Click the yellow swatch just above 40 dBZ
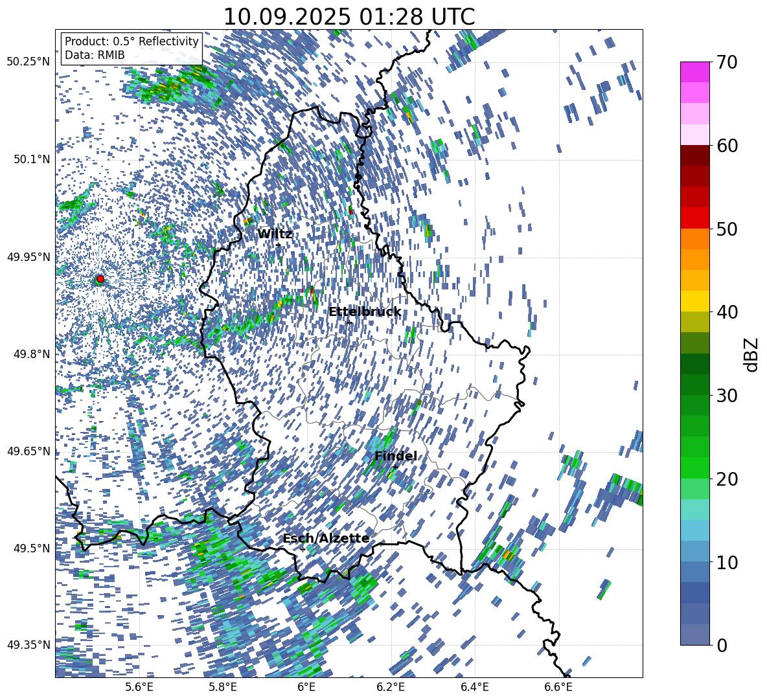The width and height of the screenshot is (767, 700). pos(694,301)
